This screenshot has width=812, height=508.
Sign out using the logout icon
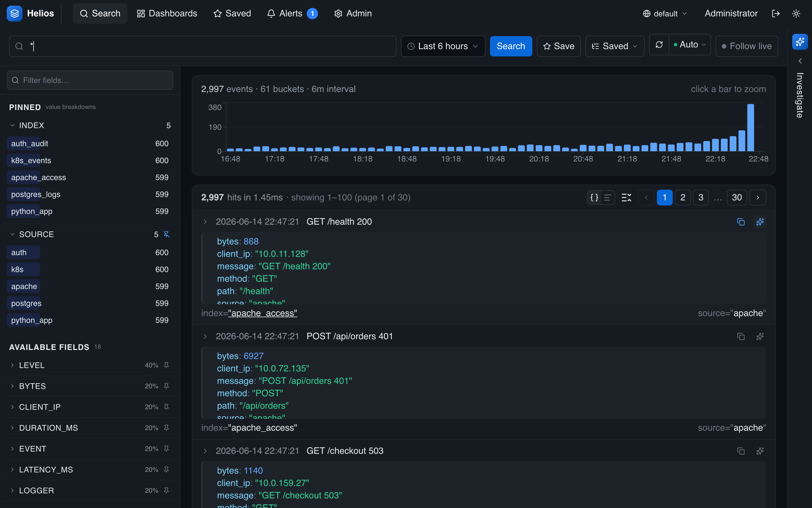pos(776,14)
